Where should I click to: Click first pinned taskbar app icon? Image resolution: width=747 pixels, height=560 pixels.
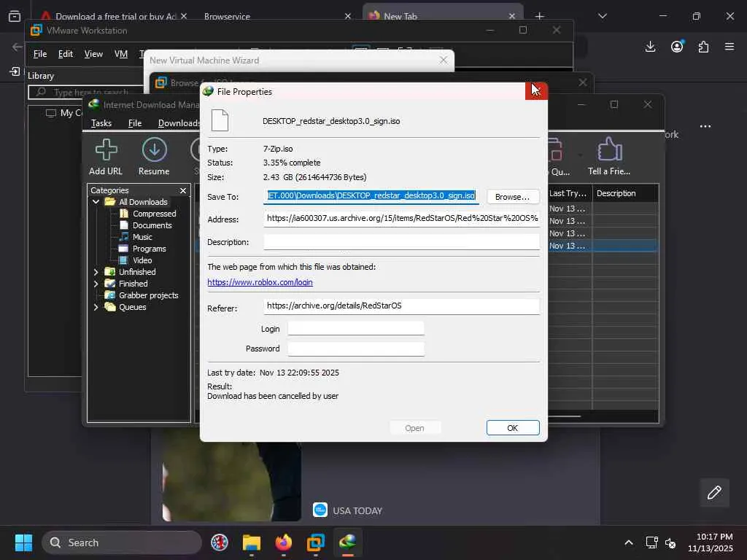pyautogui.click(x=220, y=542)
